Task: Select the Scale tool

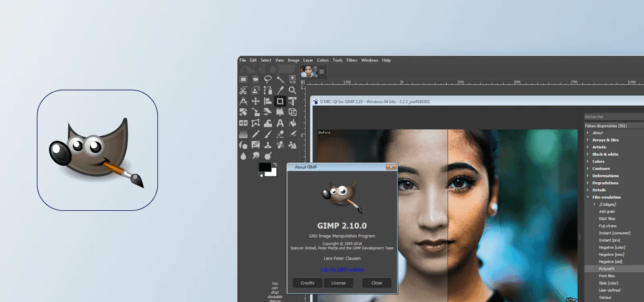Action: pos(256,112)
